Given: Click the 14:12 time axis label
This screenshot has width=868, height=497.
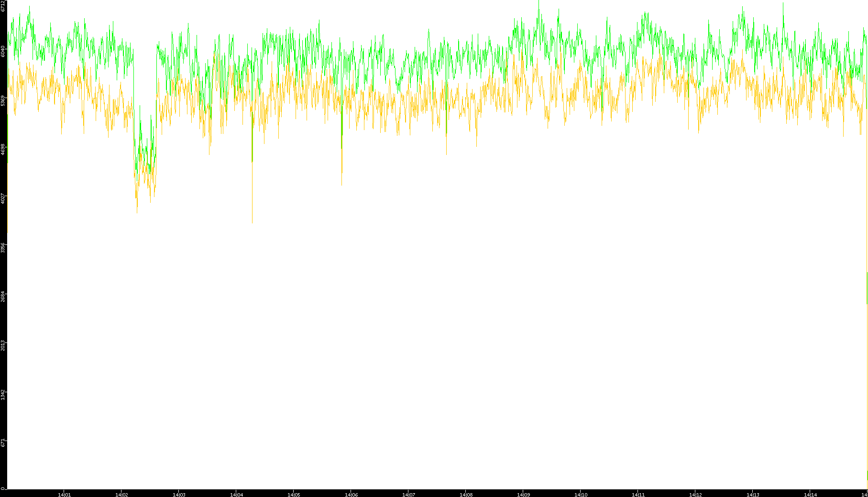Looking at the screenshot, I should (x=695, y=494).
